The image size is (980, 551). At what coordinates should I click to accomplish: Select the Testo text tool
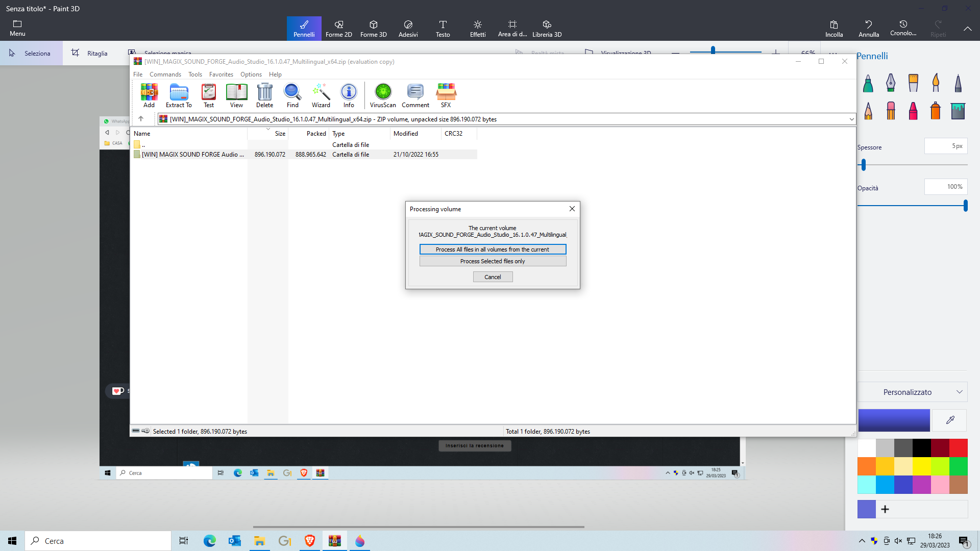tap(443, 29)
